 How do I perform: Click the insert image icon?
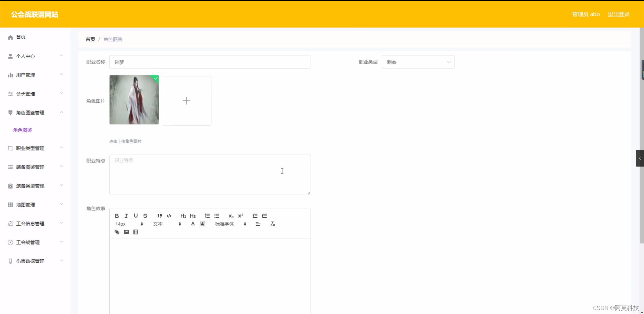pos(126,232)
